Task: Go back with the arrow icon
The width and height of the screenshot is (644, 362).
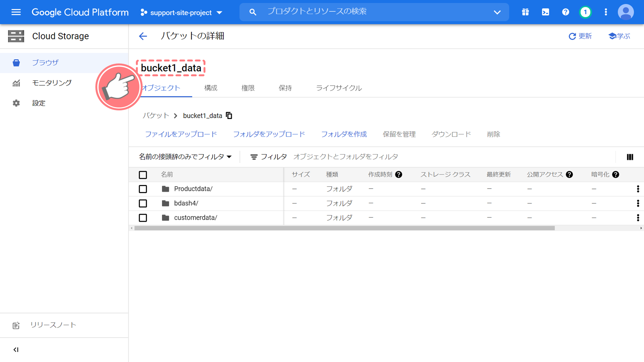Action: point(143,36)
